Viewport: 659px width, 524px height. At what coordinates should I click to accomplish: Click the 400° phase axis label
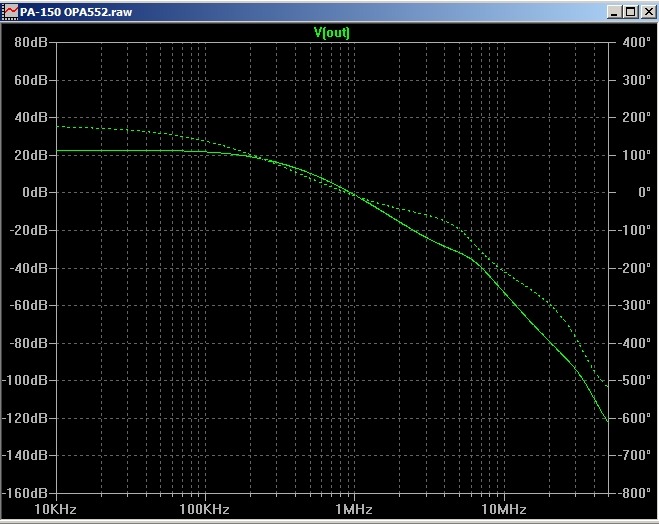(x=637, y=42)
